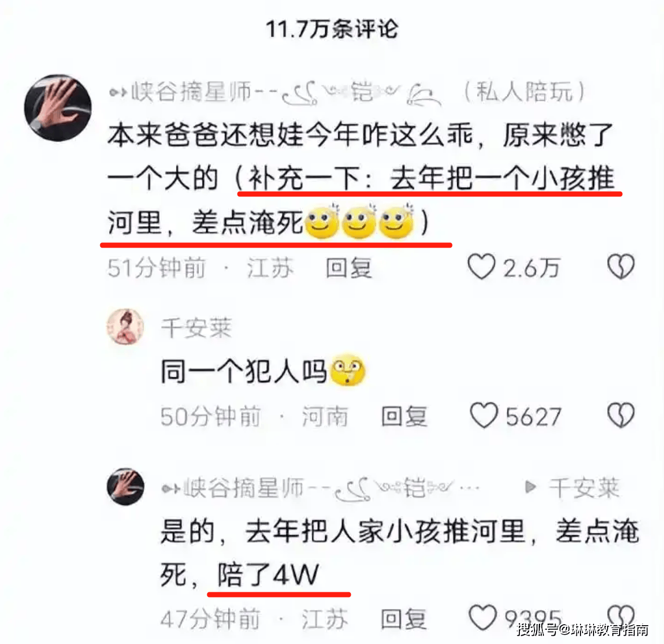Dislike 千安莱's reply with broken heart icon

coord(621,416)
